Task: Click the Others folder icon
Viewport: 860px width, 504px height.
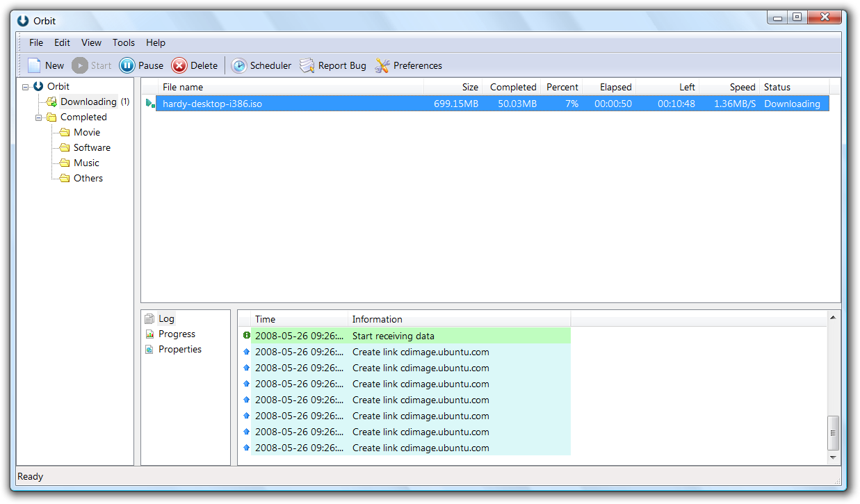Action: [65, 178]
